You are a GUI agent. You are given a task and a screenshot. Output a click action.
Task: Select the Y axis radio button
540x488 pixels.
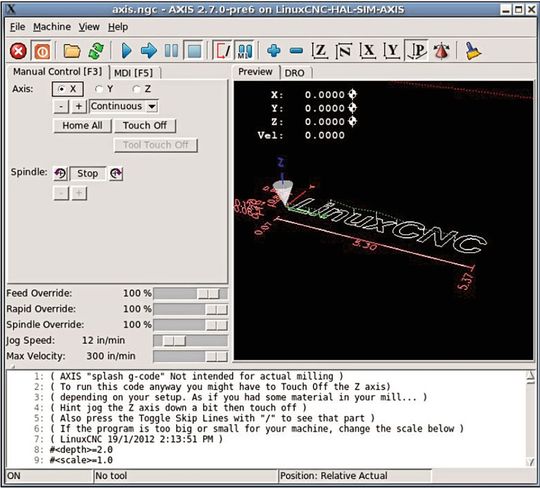tap(103, 89)
